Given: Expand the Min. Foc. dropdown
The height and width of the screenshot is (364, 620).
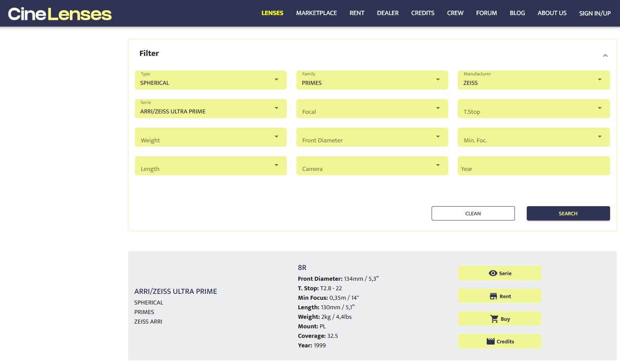Looking at the screenshot, I should click(x=534, y=137).
